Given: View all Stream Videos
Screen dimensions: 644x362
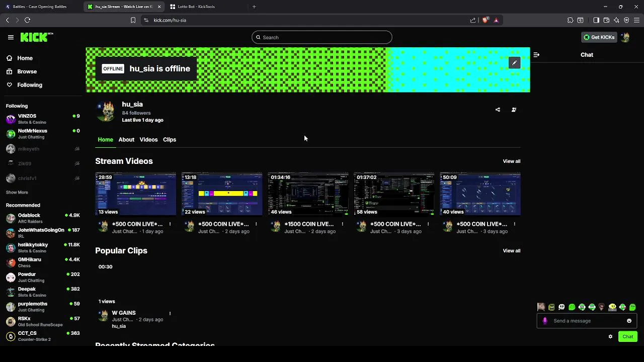Looking at the screenshot, I should [x=512, y=161].
